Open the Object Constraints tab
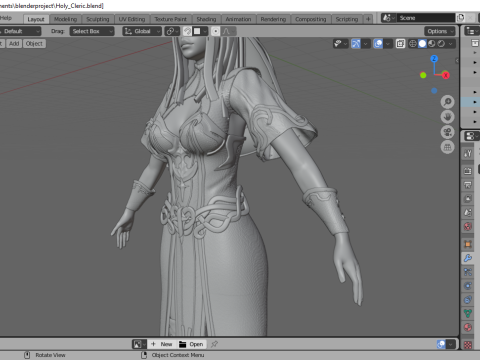The width and height of the screenshot is (480, 360). (x=468, y=300)
